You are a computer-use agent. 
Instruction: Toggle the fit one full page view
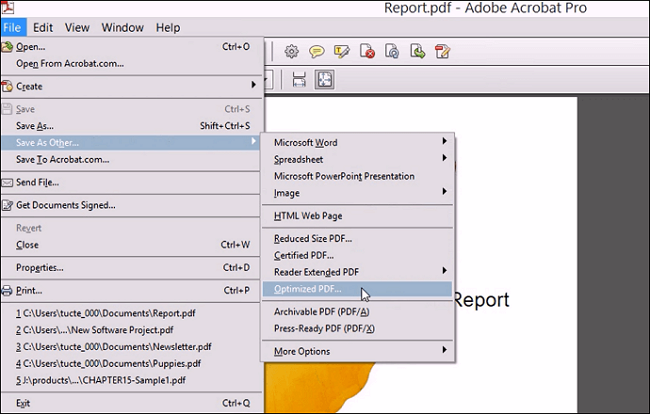tap(325, 79)
